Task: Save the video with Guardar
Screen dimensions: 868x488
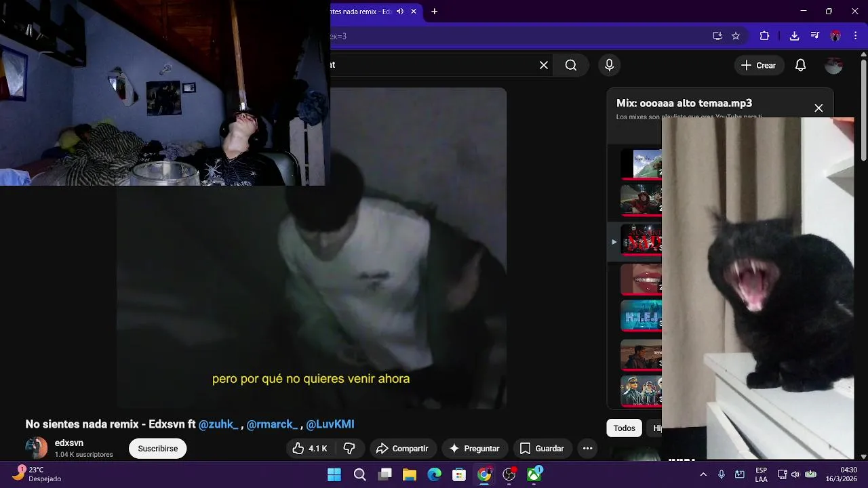Action: click(x=541, y=448)
